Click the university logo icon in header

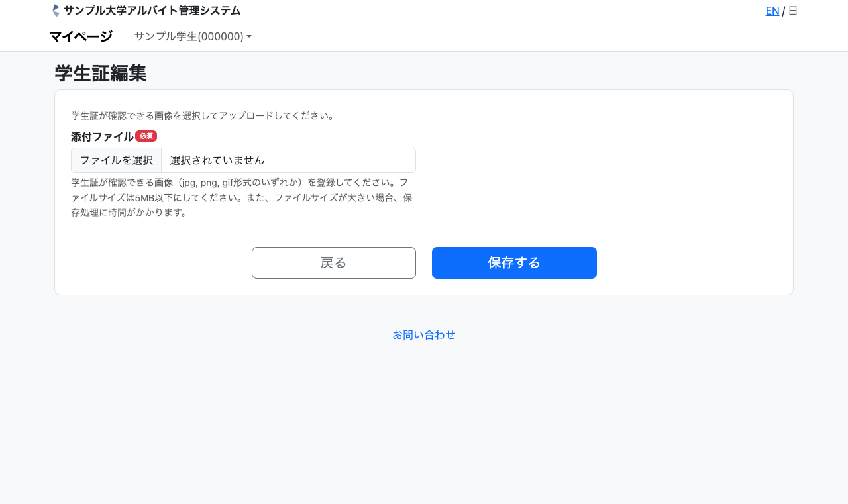(56, 11)
